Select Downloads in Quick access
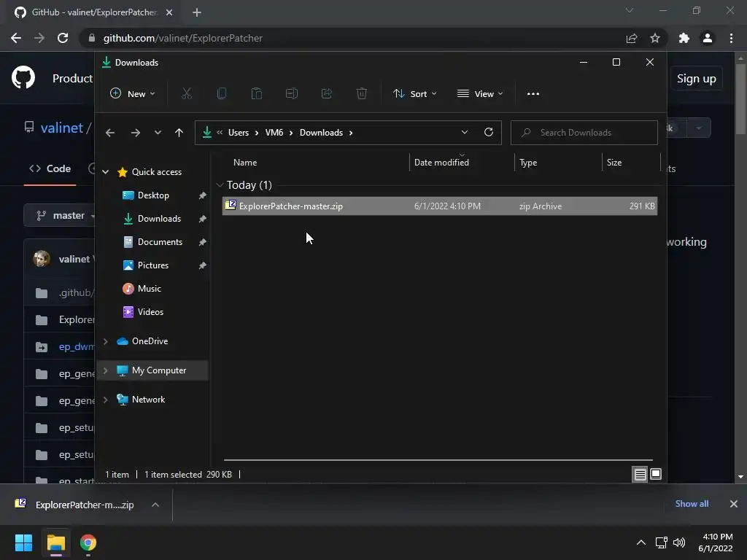The width and height of the screenshot is (747, 560). click(159, 219)
